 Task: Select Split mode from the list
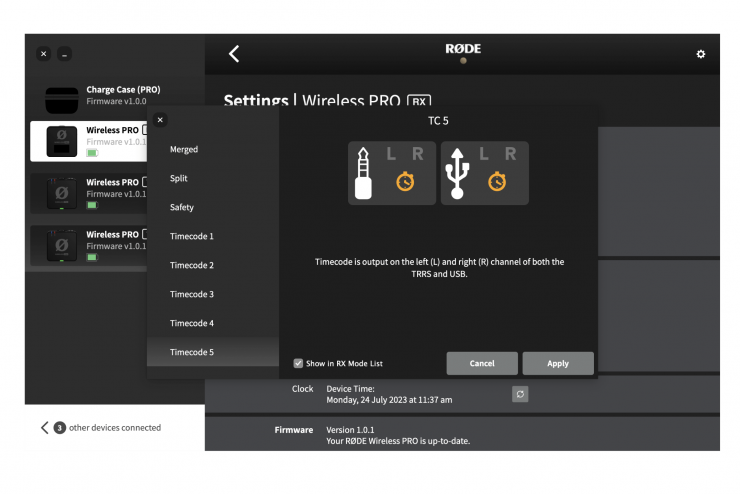(179, 178)
